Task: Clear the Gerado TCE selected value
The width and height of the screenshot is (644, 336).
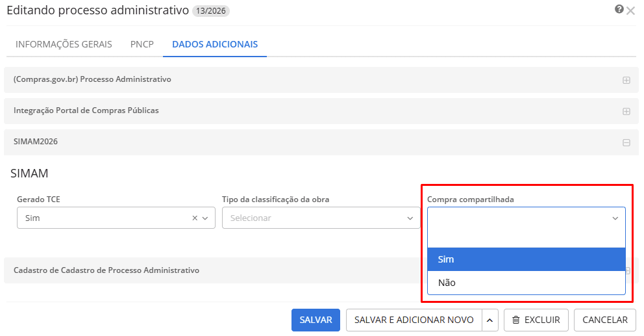Action: click(195, 218)
